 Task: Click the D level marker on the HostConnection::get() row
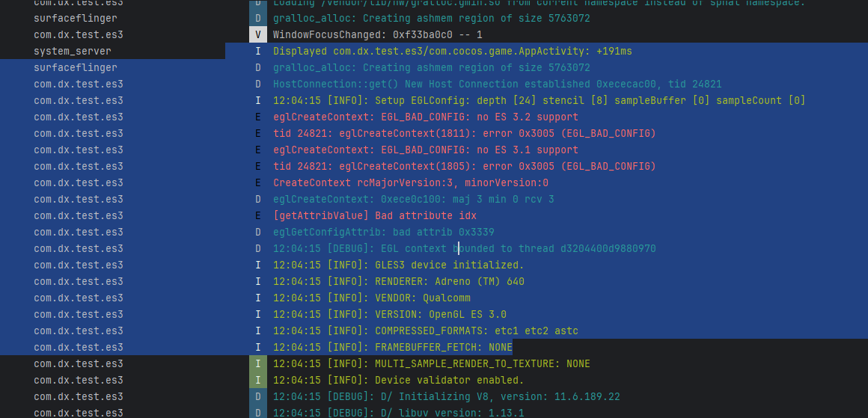[257, 84]
